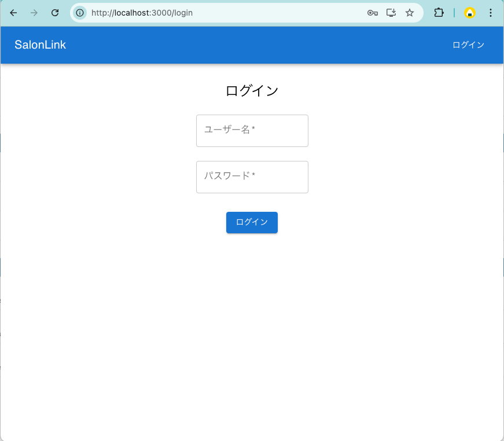Image resolution: width=504 pixels, height=441 pixels.
Task: Click the ログイン page heading
Action: (x=252, y=91)
